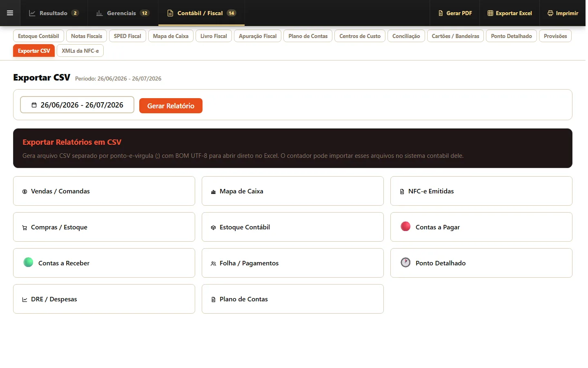Viewport: 588px width, 368px height.
Task: Select the Exportar CSV sub-tab
Action: 34,51
